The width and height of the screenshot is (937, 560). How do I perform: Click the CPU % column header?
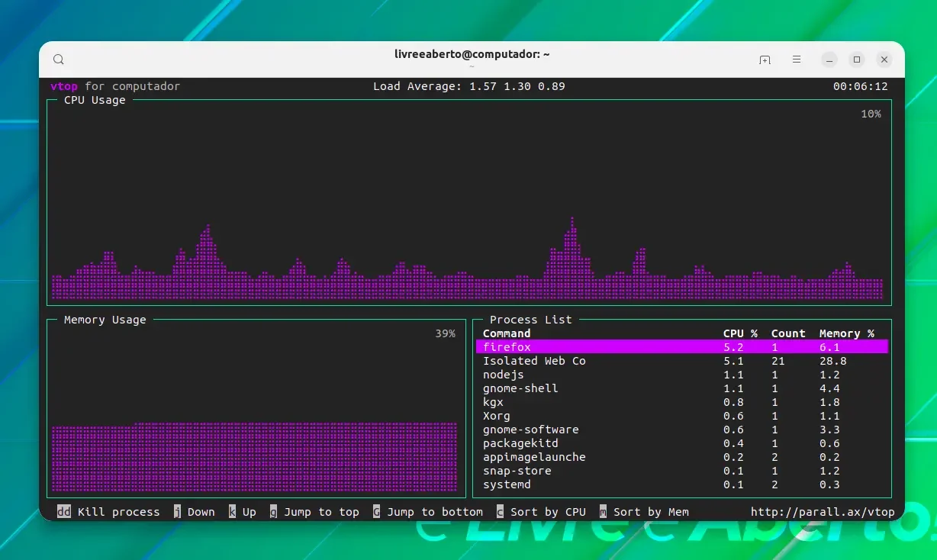(740, 333)
